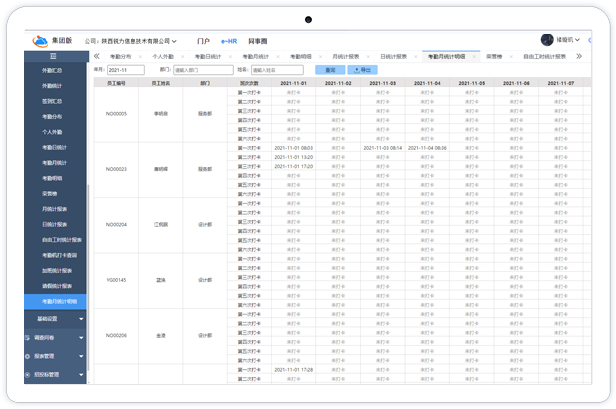Click punch time 2021-11-01 17:28 cell

[293, 370]
